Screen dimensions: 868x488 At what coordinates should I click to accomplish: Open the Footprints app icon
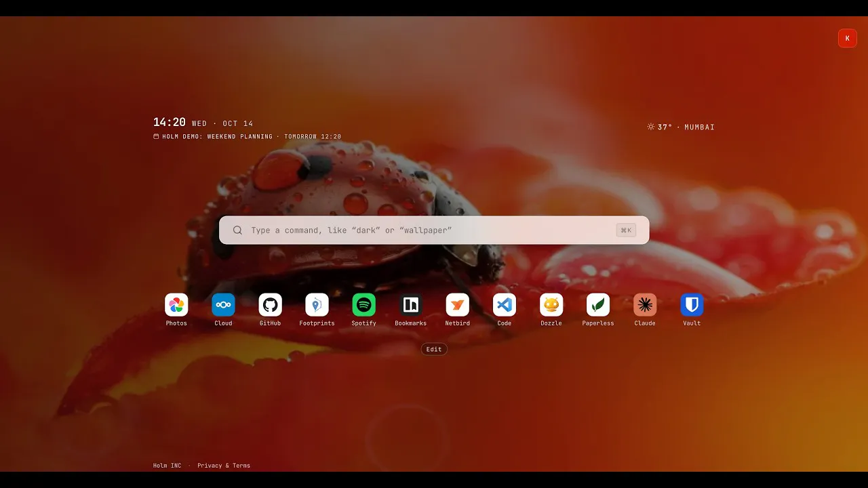[x=317, y=305]
